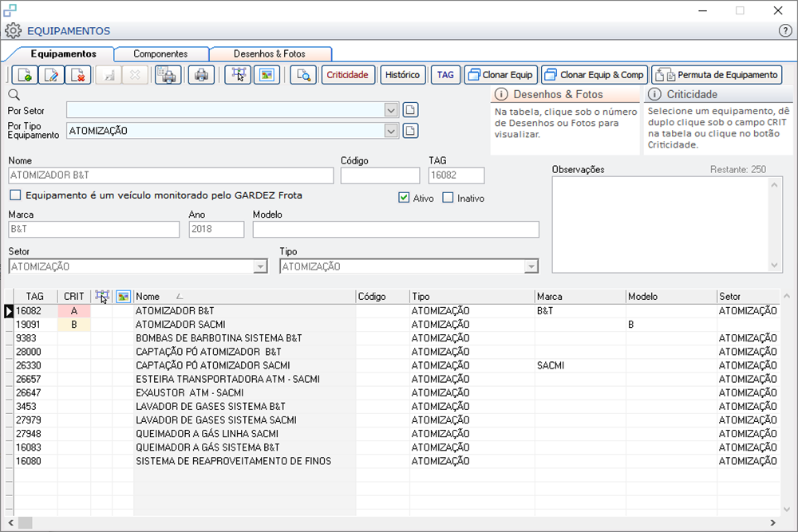Click the horizontal scrollbar thumb under the table
The height and width of the screenshot is (532, 798).
pyautogui.click(x=26, y=522)
